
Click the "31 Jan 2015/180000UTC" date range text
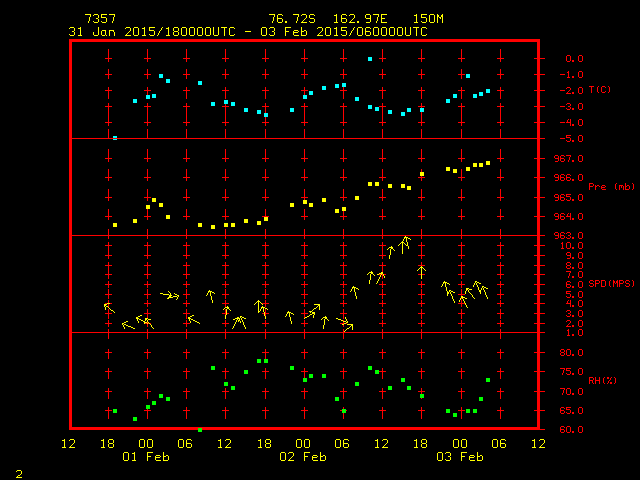[144, 32]
